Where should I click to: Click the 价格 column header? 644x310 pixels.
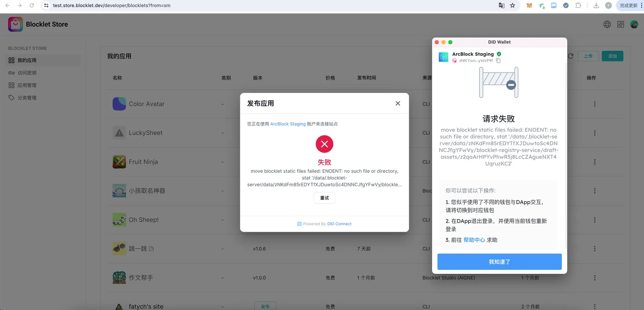330,78
